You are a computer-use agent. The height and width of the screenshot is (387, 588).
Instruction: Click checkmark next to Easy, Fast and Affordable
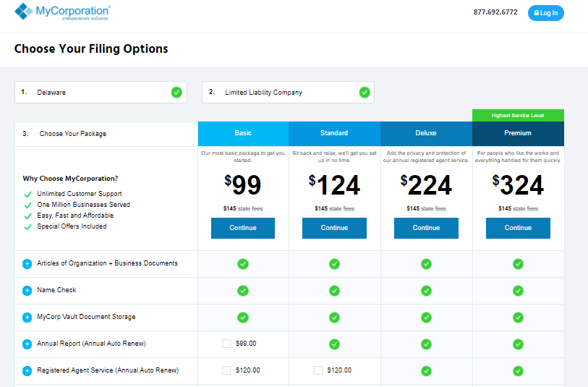point(27,216)
